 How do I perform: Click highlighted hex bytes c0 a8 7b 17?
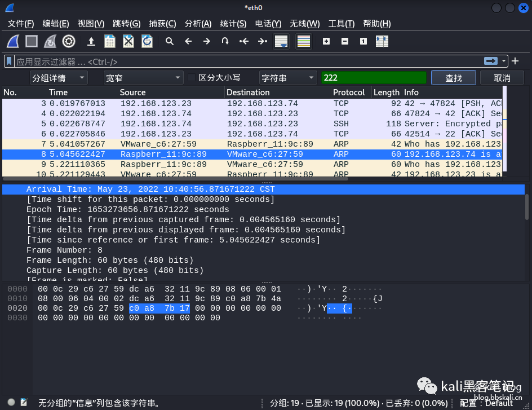coord(159,308)
